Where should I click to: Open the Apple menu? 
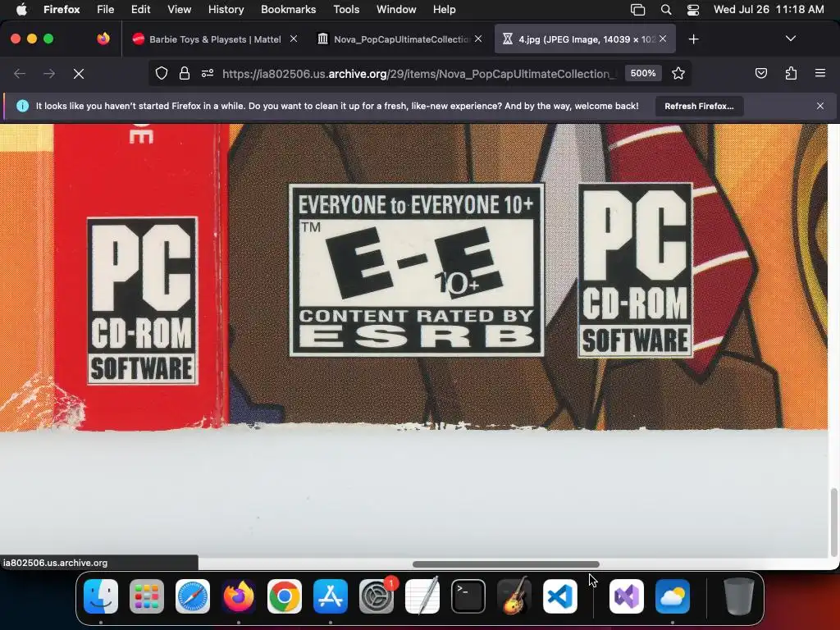coord(21,9)
